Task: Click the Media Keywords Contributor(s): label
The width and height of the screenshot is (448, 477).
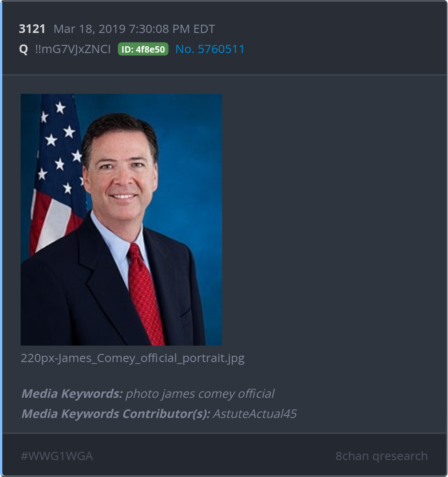Action: (115, 414)
